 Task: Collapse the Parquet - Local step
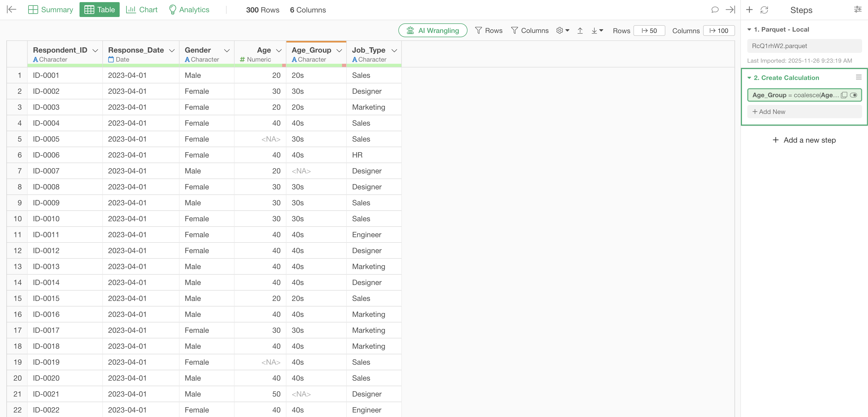[749, 30]
